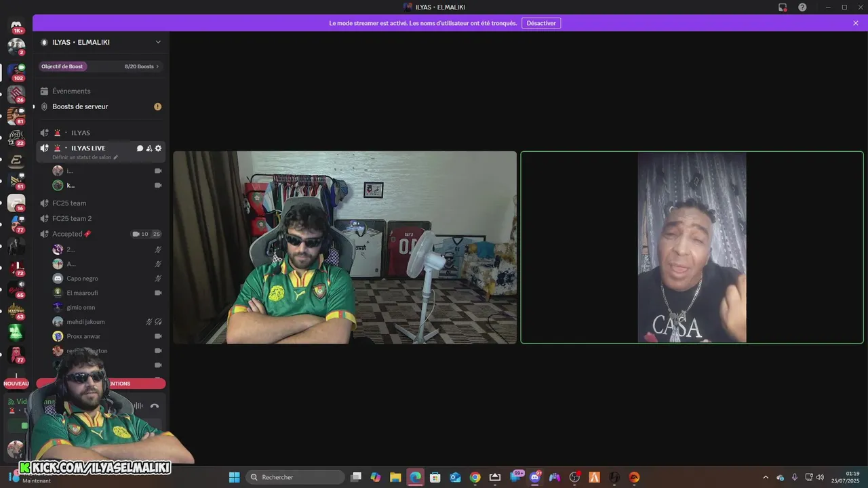Open server icon with badge 16
868x488 pixels.
point(16,203)
